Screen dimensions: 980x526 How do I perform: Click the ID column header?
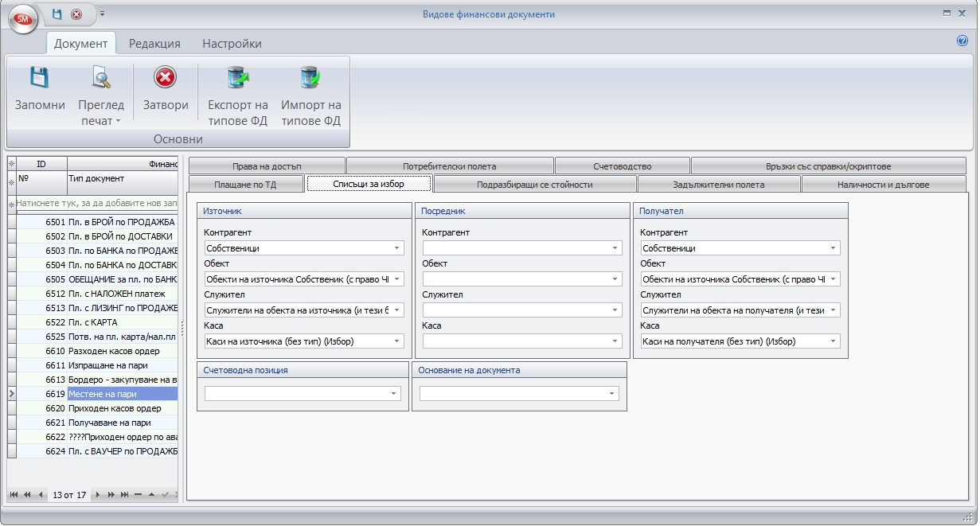coord(41,164)
